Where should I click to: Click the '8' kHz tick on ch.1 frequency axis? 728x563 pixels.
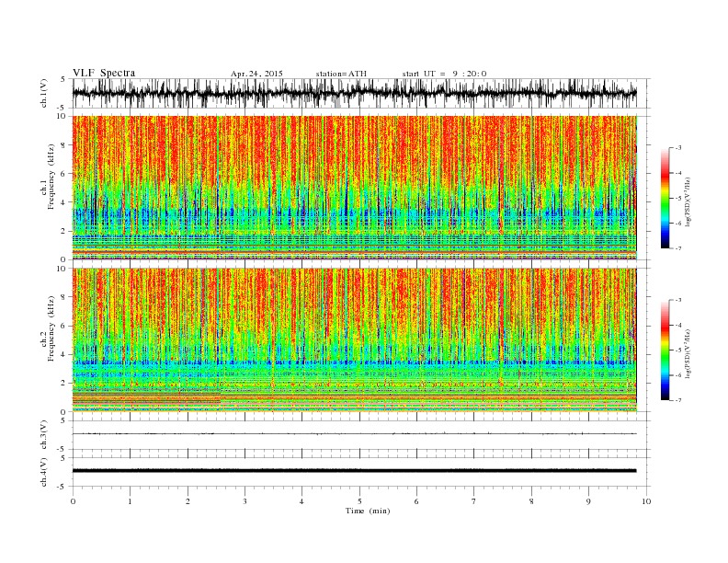(x=64, y=145)
